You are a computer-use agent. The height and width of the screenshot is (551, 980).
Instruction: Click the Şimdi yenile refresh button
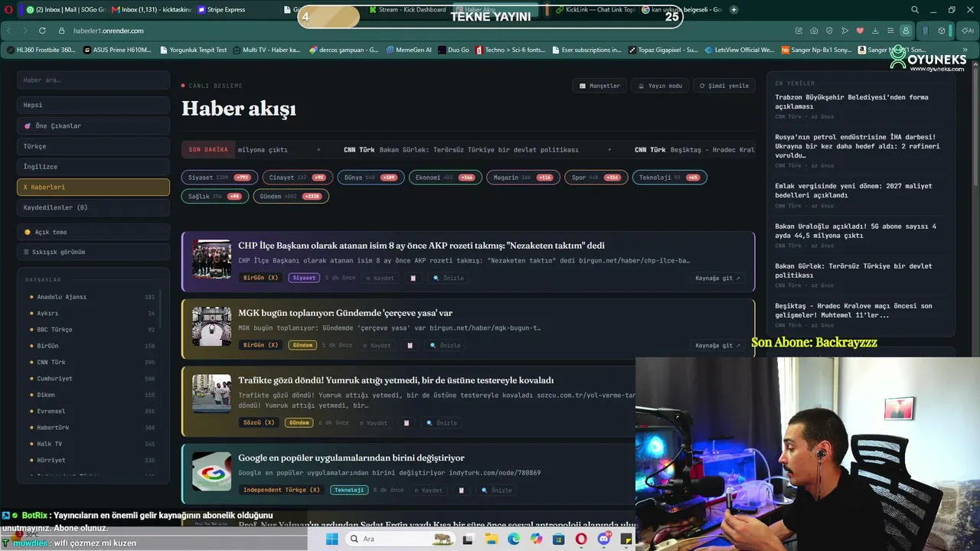coord(724,86)
